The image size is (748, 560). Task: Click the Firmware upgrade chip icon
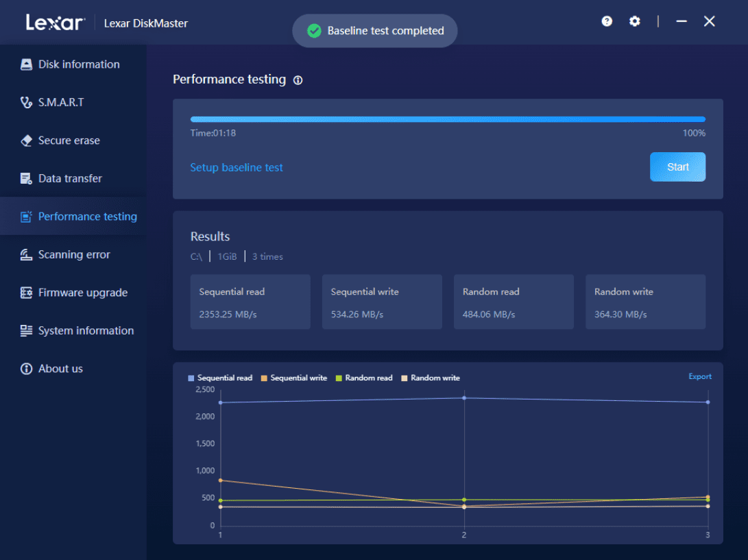tap(26, 293)
